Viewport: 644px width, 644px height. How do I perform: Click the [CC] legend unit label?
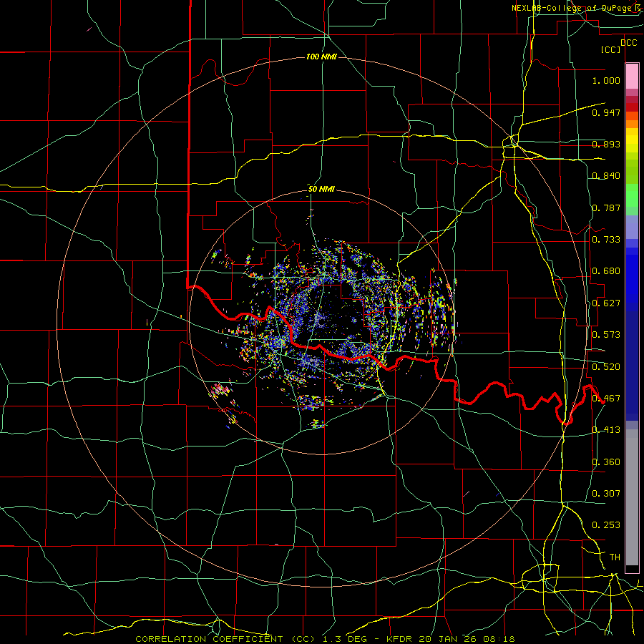(x=611, y=49)
